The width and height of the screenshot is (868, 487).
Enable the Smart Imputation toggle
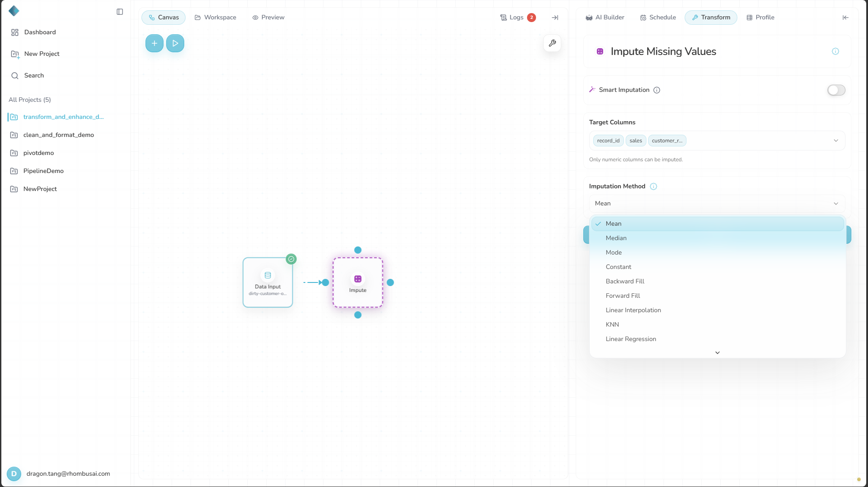[x=836, y=90]
